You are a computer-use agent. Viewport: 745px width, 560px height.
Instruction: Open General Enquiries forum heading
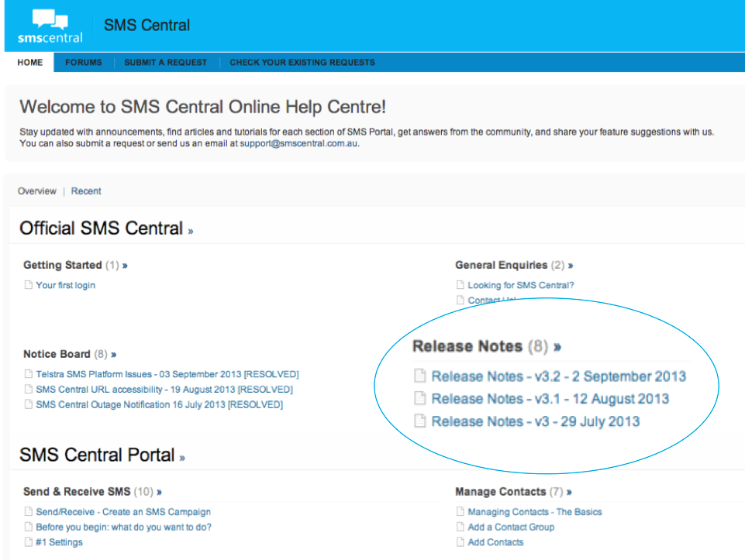point(502,265)
